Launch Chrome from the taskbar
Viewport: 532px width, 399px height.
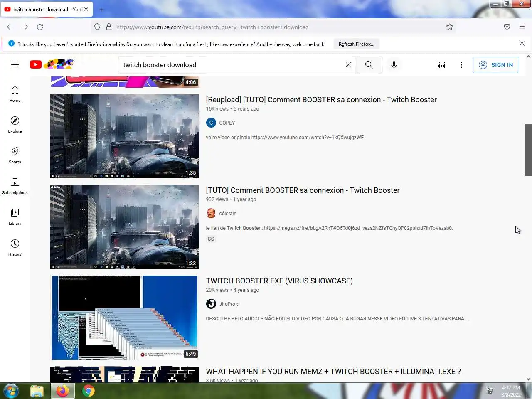(x=88, y=391)
